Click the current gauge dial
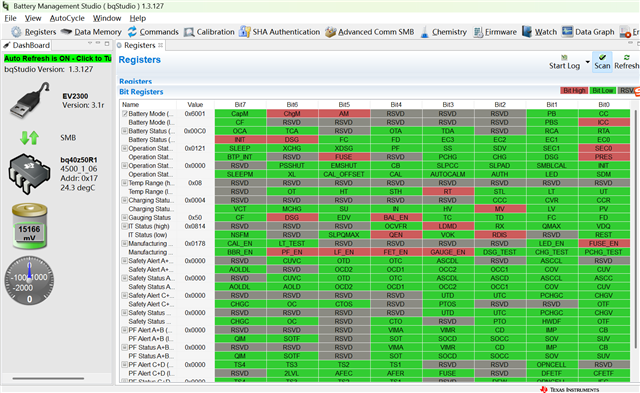 [x=29, y=281]
